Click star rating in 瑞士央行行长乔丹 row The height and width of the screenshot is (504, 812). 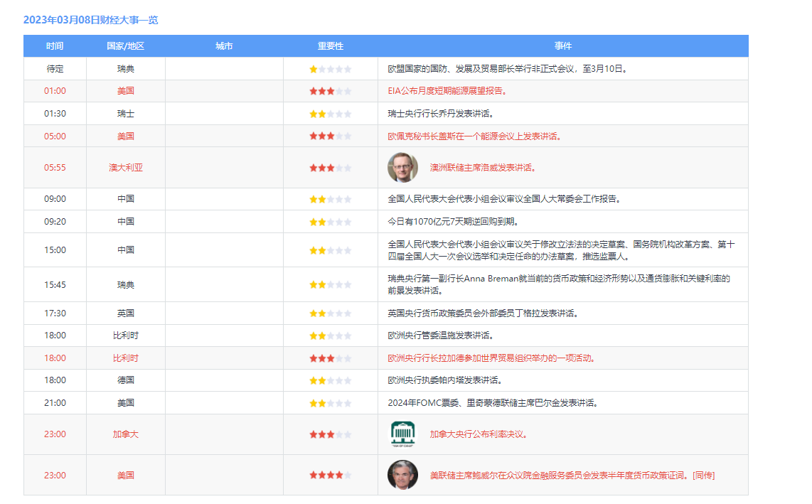click(x=331, y=114)
